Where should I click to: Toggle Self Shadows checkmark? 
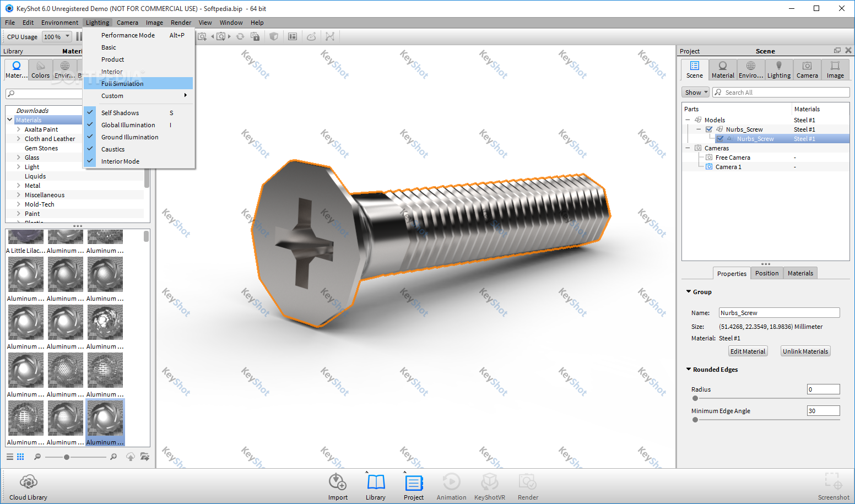point(90,112)
